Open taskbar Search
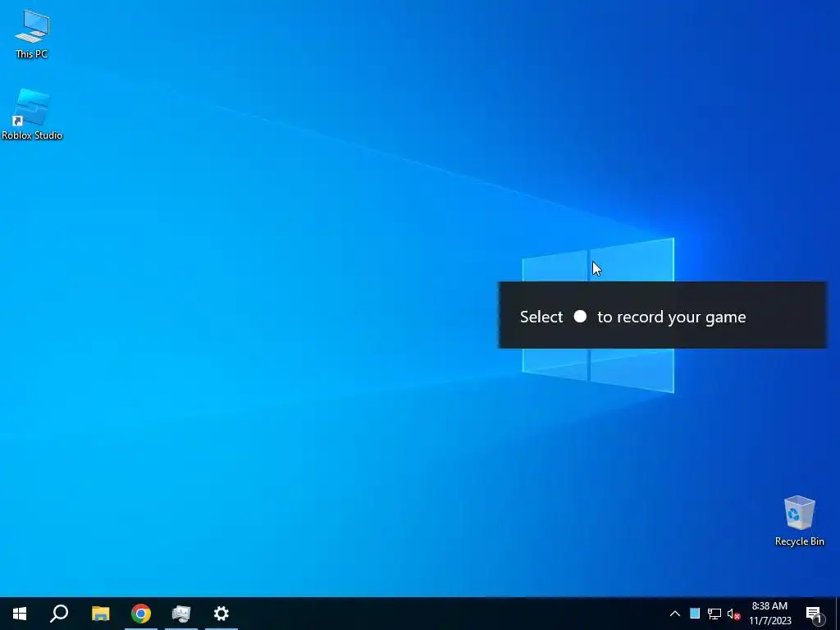The height and width of the screenshot is (630, 840). pos(59,614)
